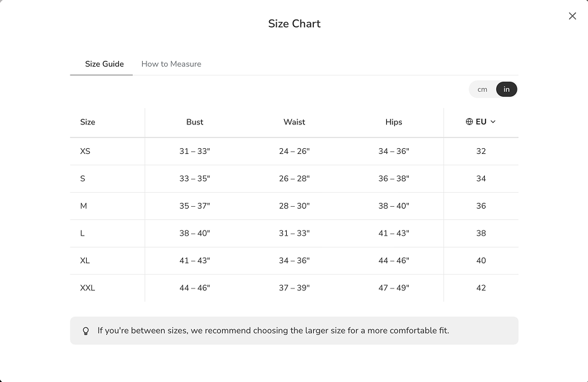The height and width of the screenshot is (382, 588).
Task: Select the S size row label
Action: click(82, 178)
